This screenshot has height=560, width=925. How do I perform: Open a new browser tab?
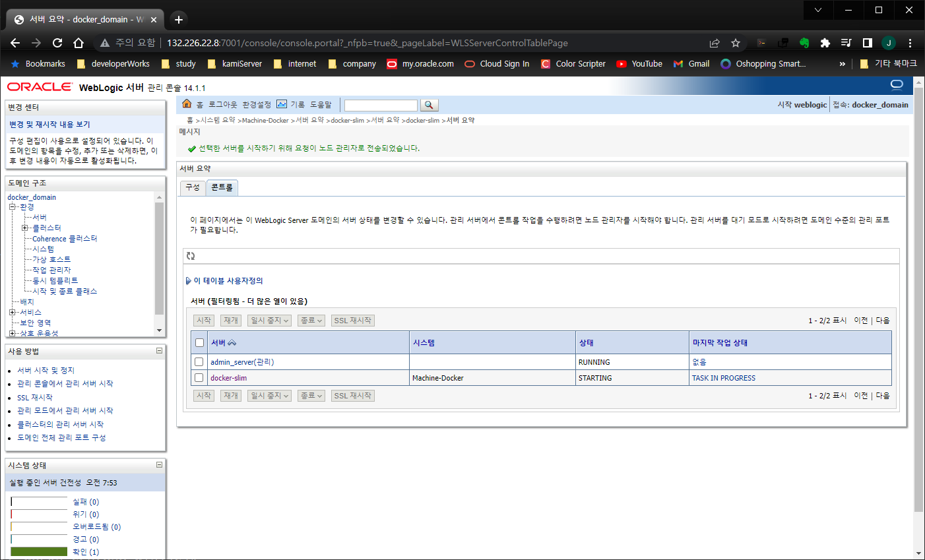(x=179, y=19)
